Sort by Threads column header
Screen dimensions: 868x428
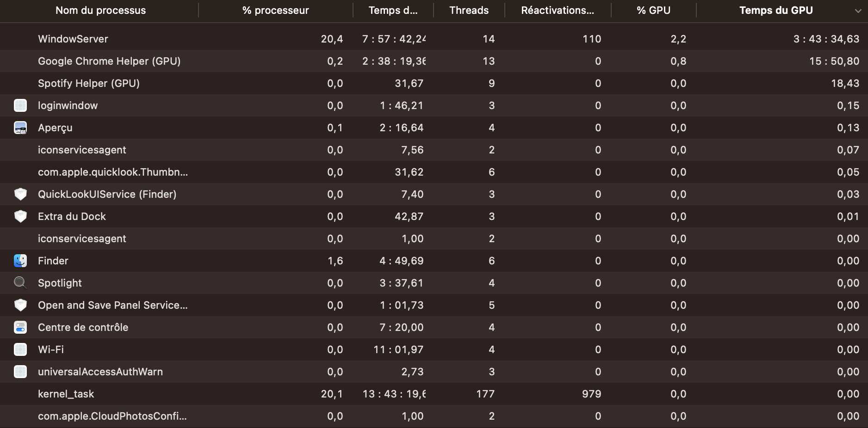[x=469, y=10]
